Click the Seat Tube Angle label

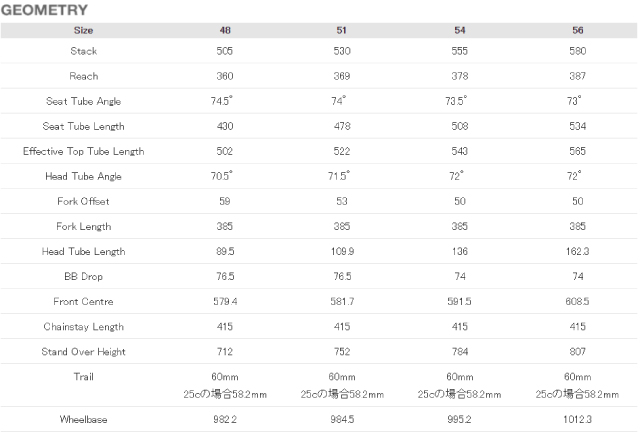[x=84, y=101]
